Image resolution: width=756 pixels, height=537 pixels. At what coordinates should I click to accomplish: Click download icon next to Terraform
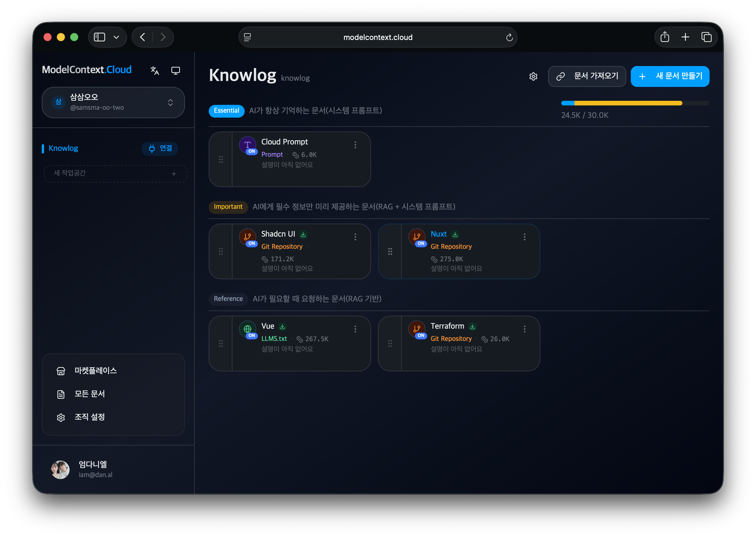472,327
